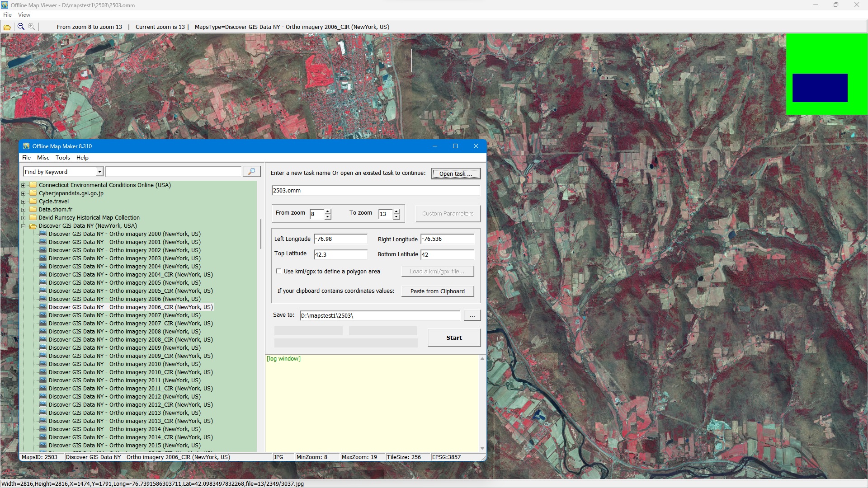Click the zoom in magnifier in Offline Map Viewer

(x=32, y=27)
